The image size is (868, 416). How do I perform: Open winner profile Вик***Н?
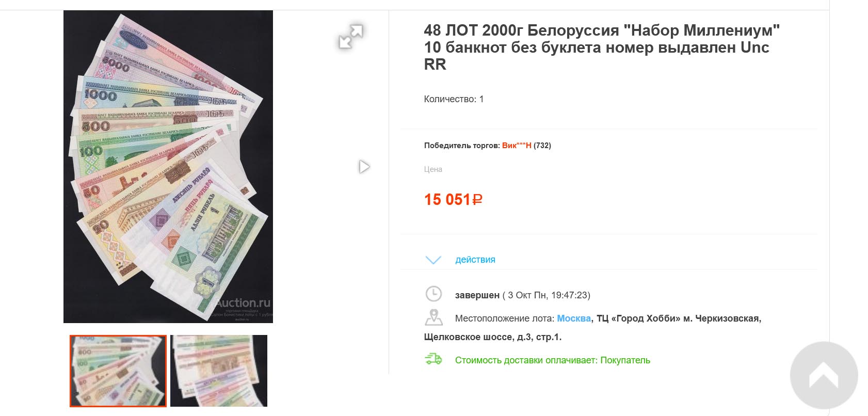(x=516, y=146)
